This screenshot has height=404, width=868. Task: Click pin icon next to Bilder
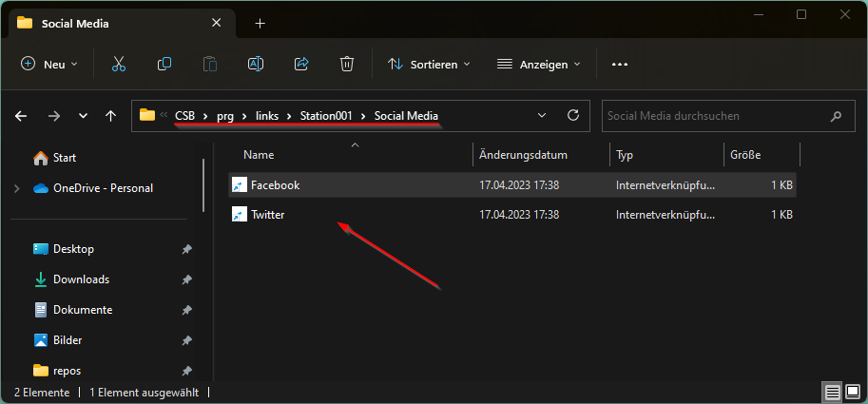[186, 340]
